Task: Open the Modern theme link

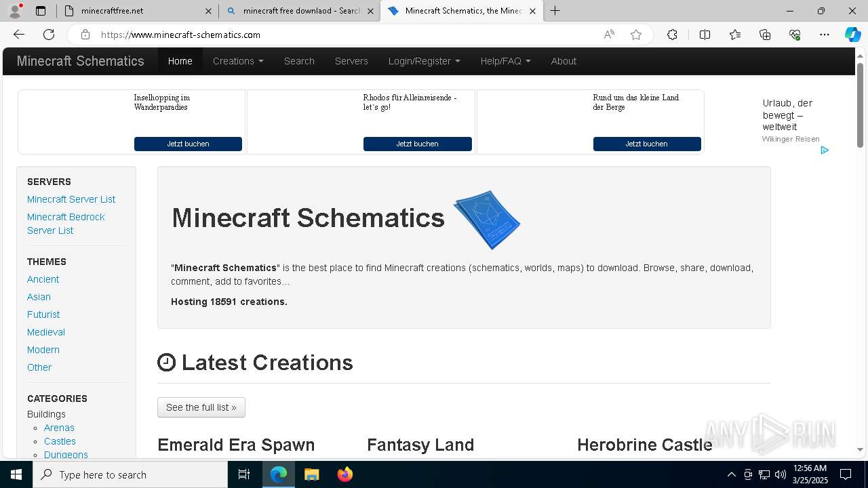Action: point(43,350)
